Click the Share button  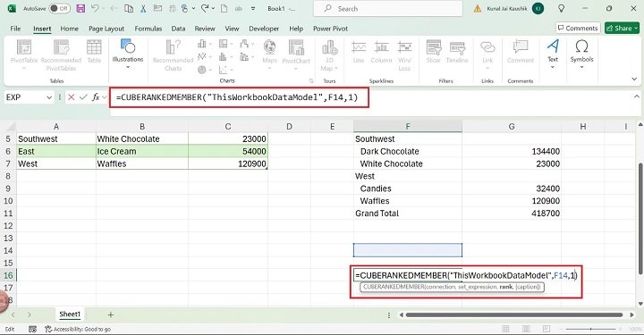622,28
